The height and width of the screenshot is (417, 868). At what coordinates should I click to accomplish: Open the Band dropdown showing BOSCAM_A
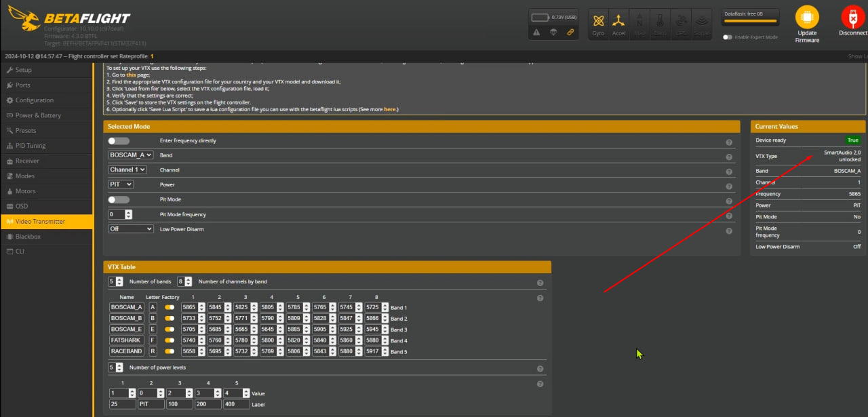131,155
